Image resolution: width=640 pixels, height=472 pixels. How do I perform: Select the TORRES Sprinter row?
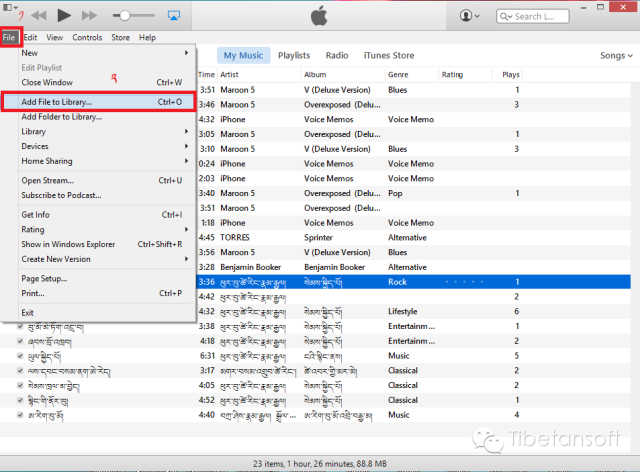point(414,238)
